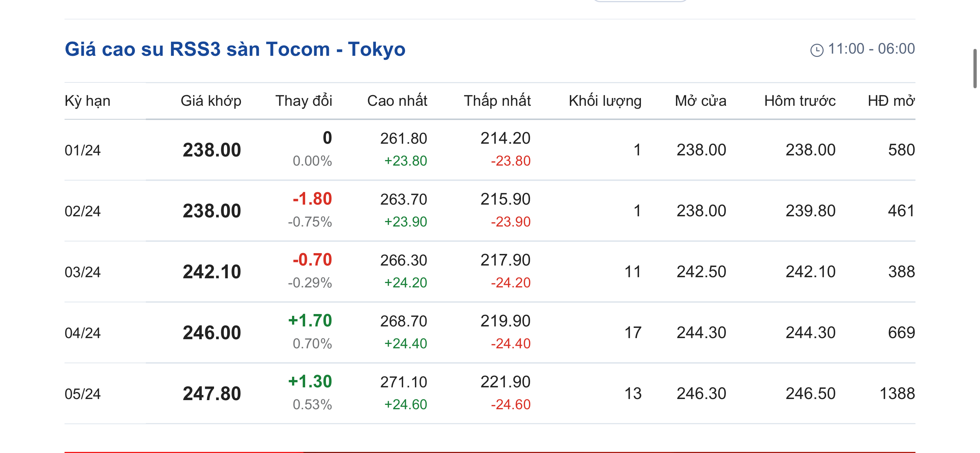Click the 'Thấp nhất' column header
The image size is (980, 453).
coord(497,101)
